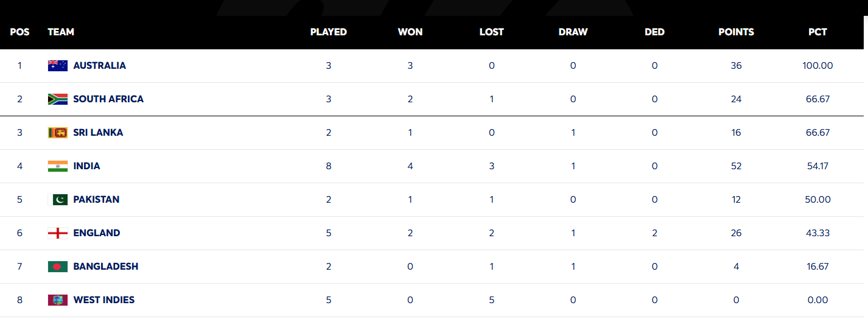Image resolution: width=868 pixels, height=319 pixels.
Task: Click the TEAM column header
Action: [x=61, y=32]
